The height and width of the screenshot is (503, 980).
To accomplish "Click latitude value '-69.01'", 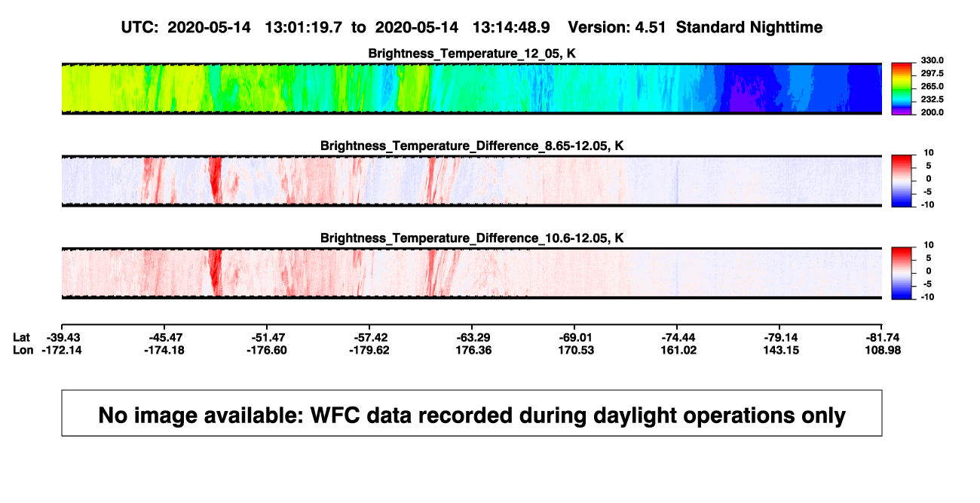I will (574, 337).
